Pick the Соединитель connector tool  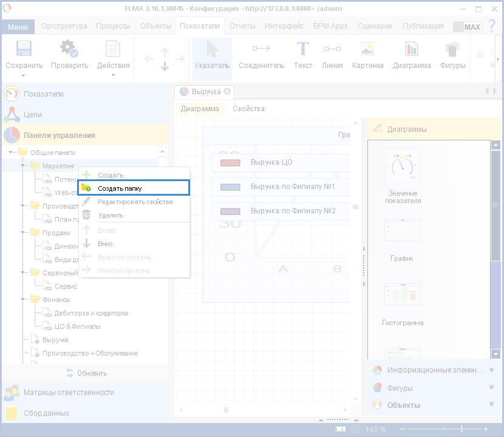pyautogui.click(x=261, y=56)
